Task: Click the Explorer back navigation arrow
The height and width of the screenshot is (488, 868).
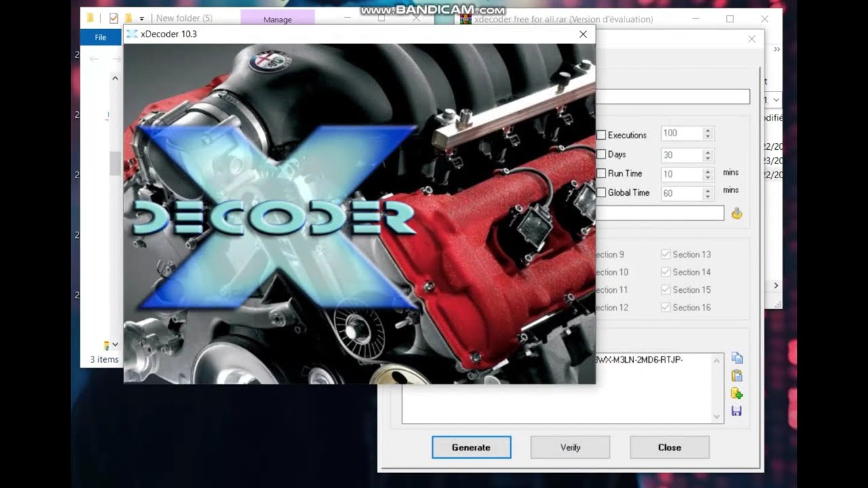Action: click(x=94, y=59)
